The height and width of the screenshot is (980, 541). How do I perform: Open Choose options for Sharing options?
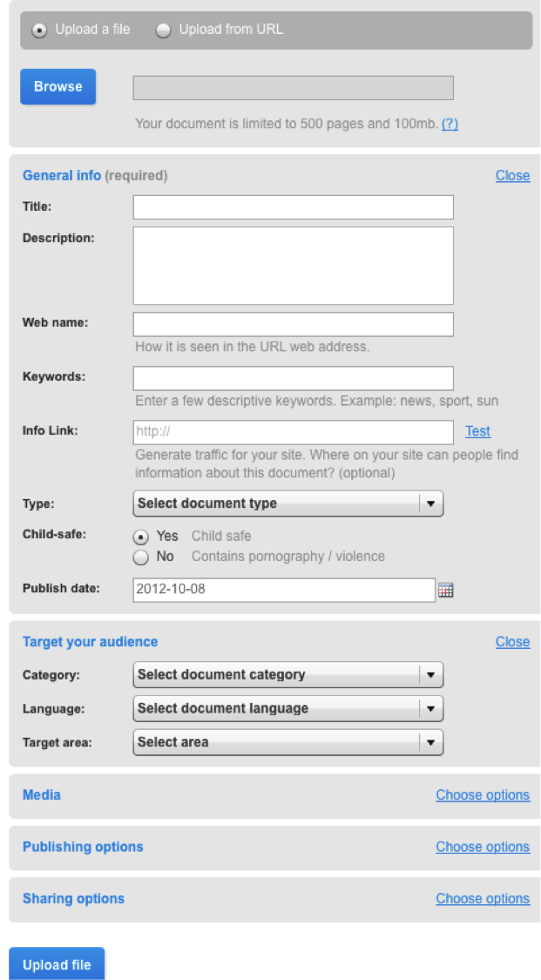tap(483, 898)
